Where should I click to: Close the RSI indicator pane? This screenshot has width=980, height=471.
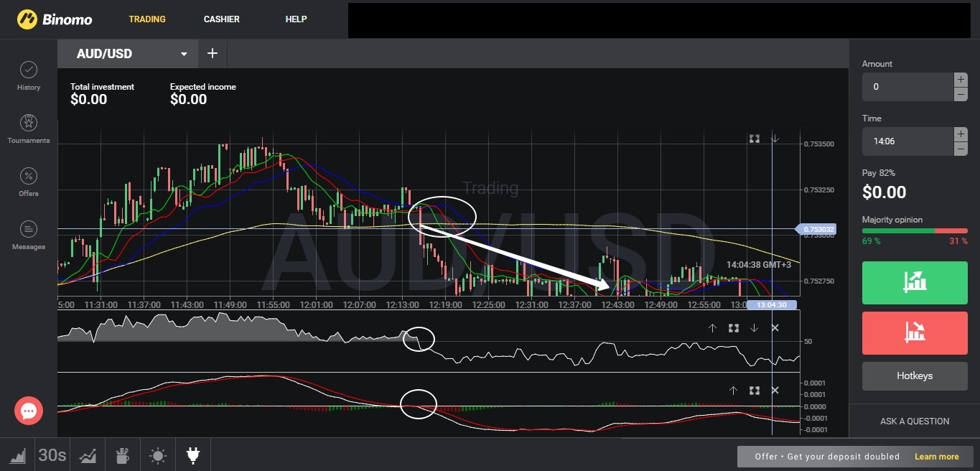click(775, 328)
